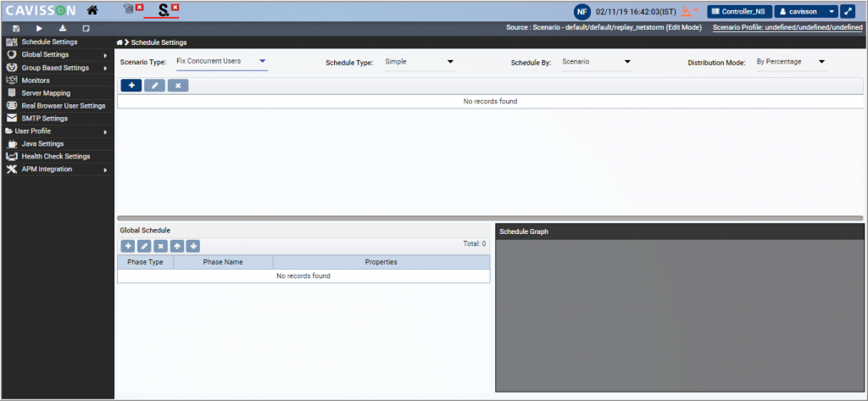Click the NF avatar circle
The height and width of the screenshot is (401, 868).
click(581, 11)
